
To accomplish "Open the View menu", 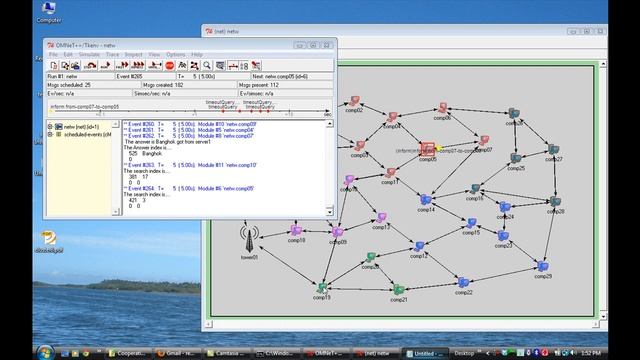I will pos(154,54).
